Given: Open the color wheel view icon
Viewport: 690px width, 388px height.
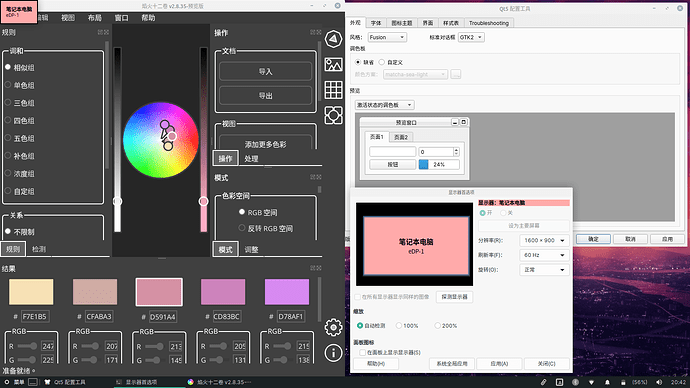Looking at the screenshot, I should point(333,39).
